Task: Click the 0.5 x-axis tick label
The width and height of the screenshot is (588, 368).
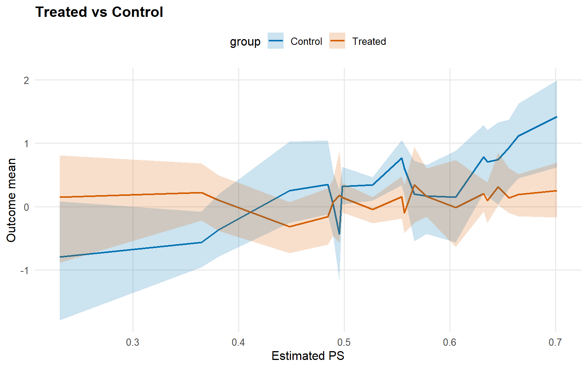Action: click(344, 342)
